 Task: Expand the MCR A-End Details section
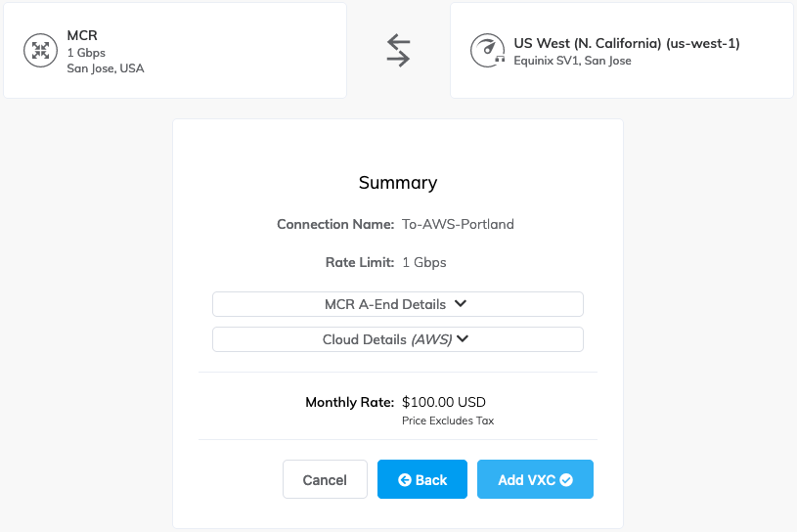point(397,304)
